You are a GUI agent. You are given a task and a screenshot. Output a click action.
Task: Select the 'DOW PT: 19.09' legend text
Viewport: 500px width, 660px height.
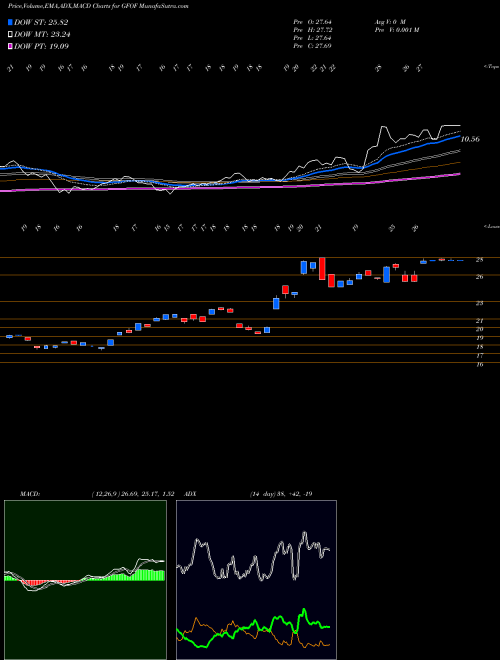point(41,46)
